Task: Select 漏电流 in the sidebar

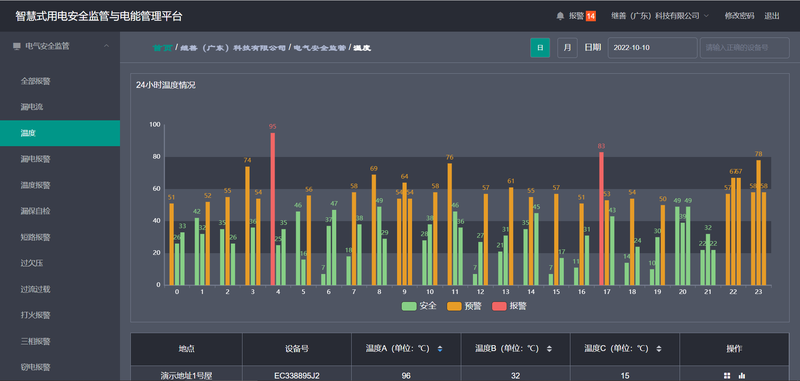Action: (x=29, y=107)
